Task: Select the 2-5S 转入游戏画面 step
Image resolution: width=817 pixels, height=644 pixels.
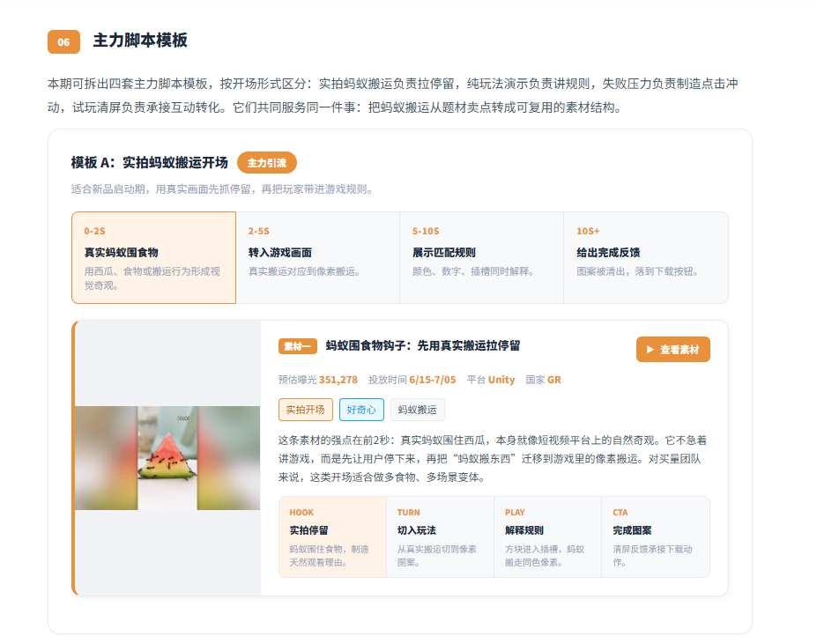Action: coord(318,257)
